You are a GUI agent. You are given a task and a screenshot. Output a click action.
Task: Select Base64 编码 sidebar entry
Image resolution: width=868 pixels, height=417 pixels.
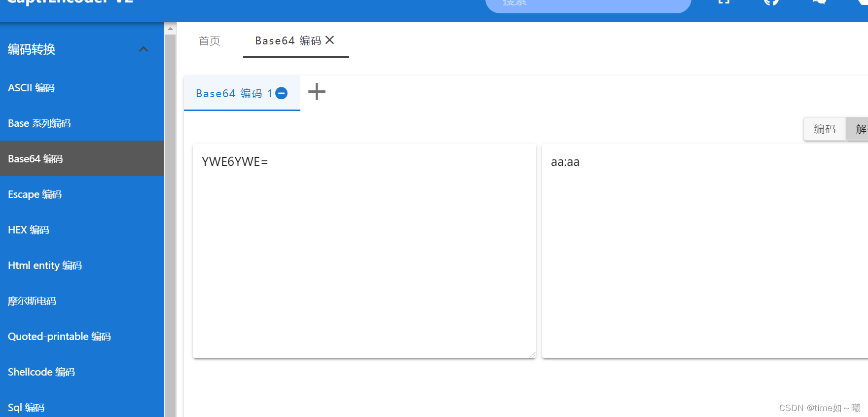click(82, 159)
